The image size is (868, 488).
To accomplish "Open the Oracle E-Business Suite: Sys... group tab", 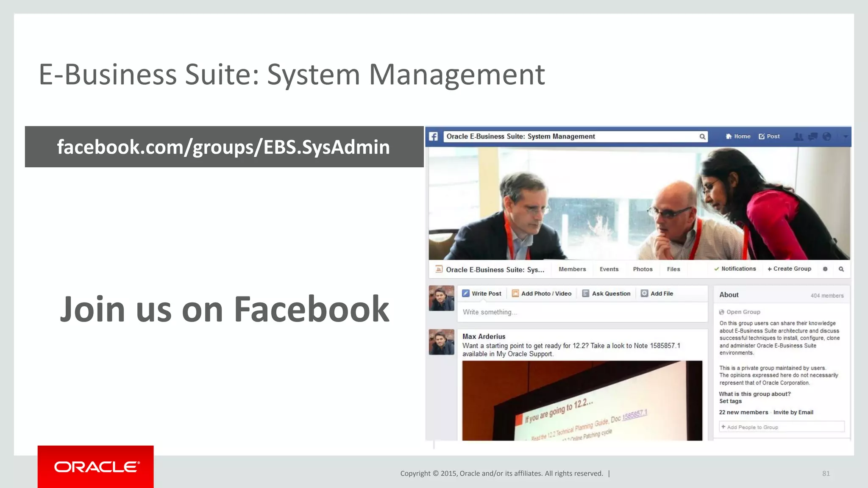I will click(x=495, y=269).
